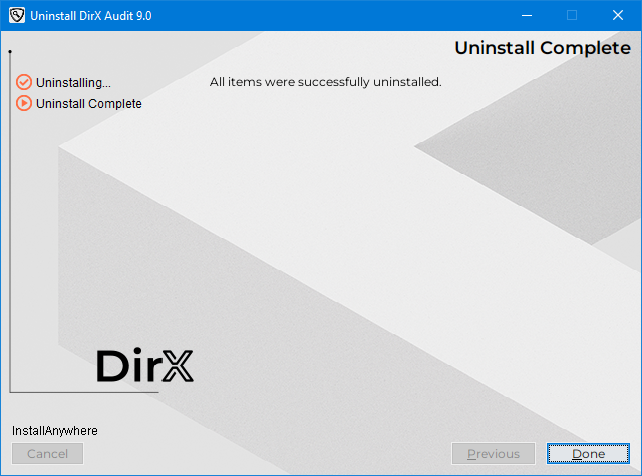Click the greyed-out Cancel button
This screenshot has width=642, height=476.
47,454
